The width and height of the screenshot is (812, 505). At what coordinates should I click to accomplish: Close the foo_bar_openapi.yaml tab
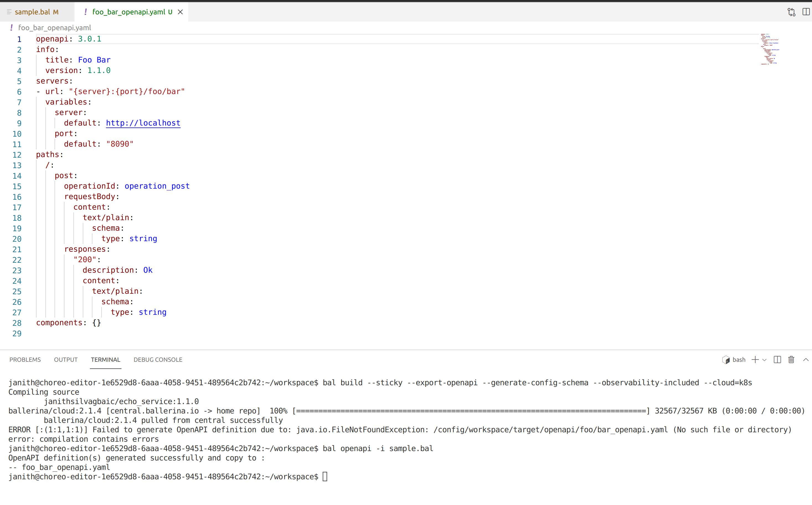[180, 12]
